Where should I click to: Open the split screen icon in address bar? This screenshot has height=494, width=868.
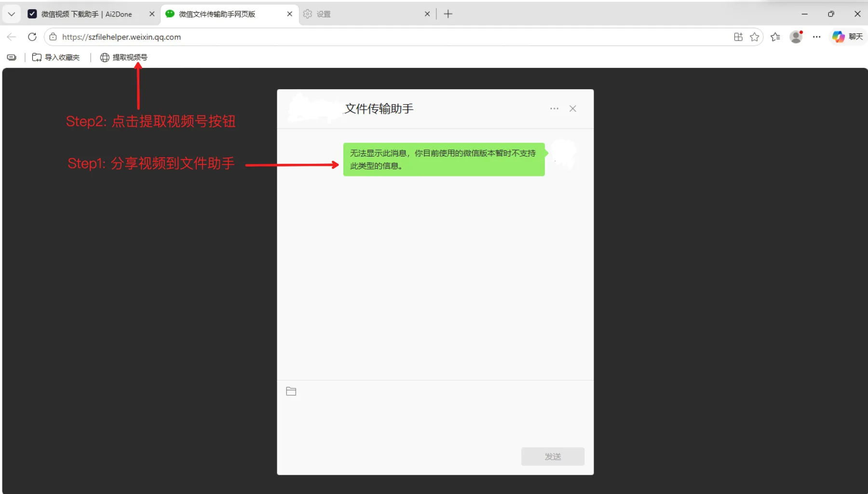tap(738, 37)
